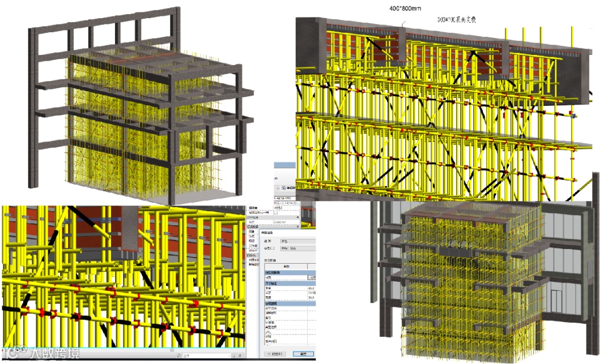This screenshot has height=364, width=612.
Task: Click the editing requests icon right of workset dropdown
Action: click(x=235, y=356)
